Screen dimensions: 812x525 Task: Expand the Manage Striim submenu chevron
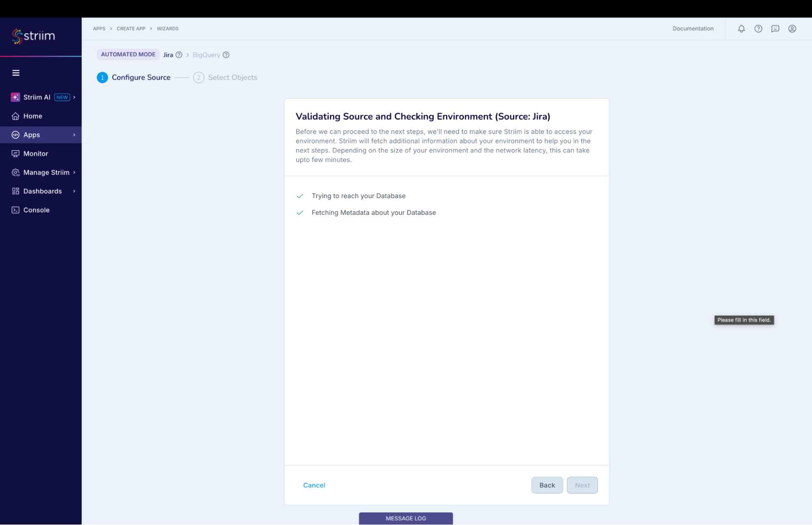74,173
